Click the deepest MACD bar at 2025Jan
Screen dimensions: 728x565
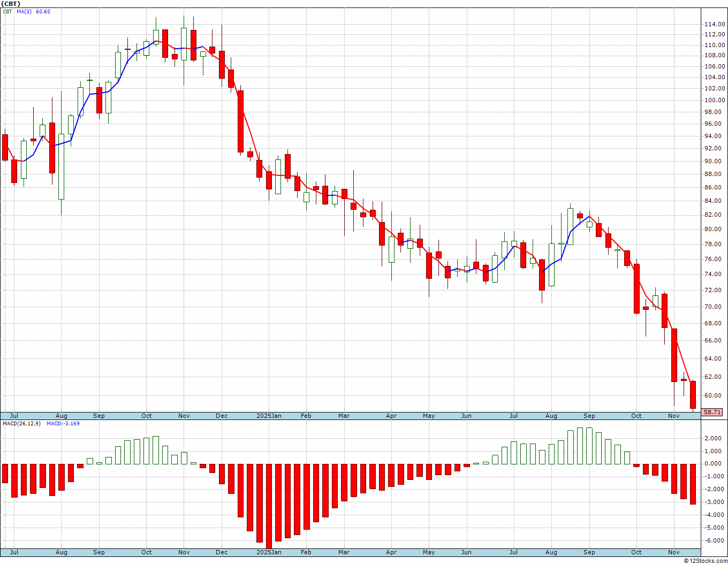[x=269, y=506]
